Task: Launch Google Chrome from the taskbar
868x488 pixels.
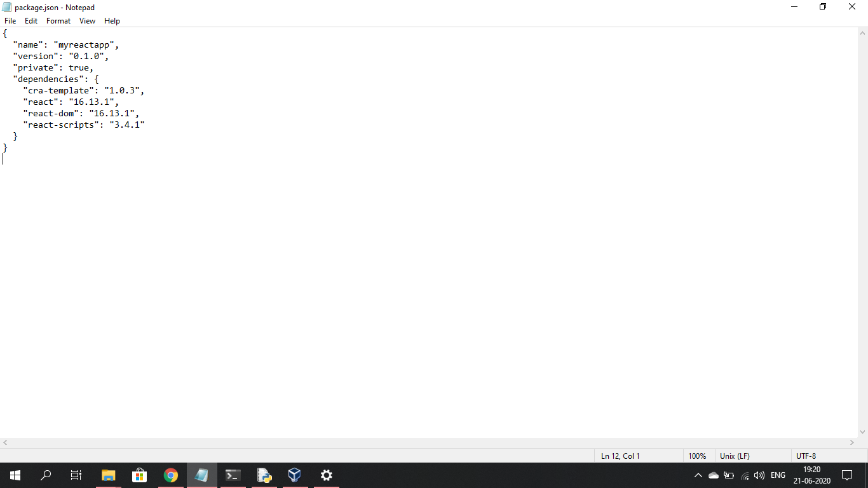Action: click(170, 475)
